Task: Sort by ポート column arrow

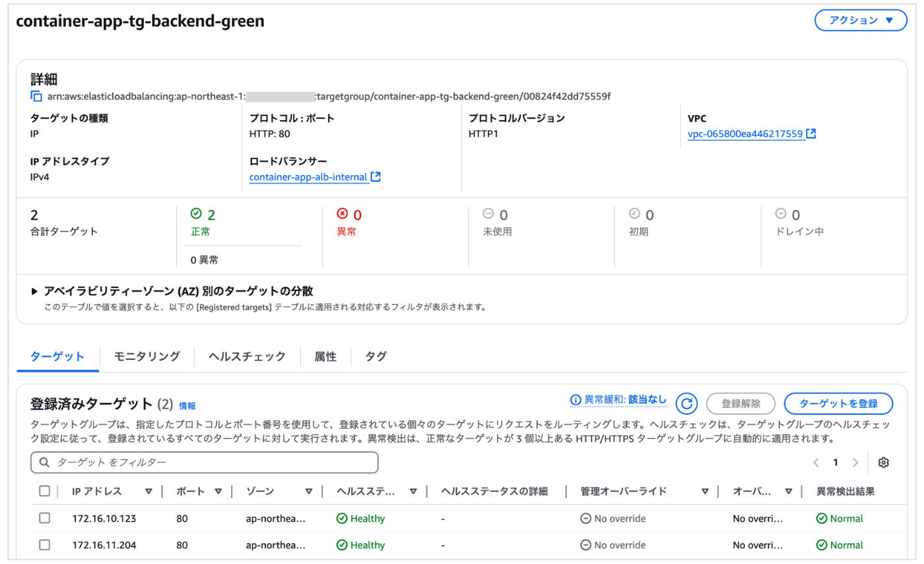Action: tap(220, 491)
